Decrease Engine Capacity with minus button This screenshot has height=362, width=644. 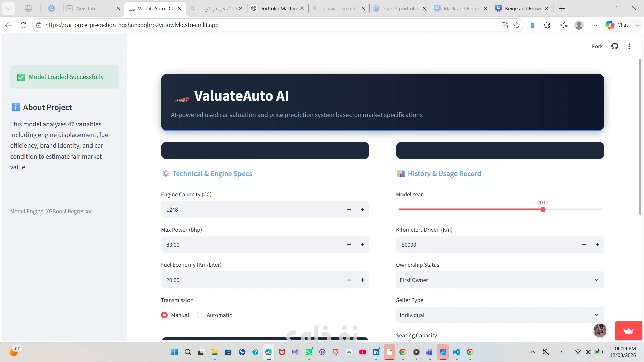pyautogui.click(x=349, y=209)
